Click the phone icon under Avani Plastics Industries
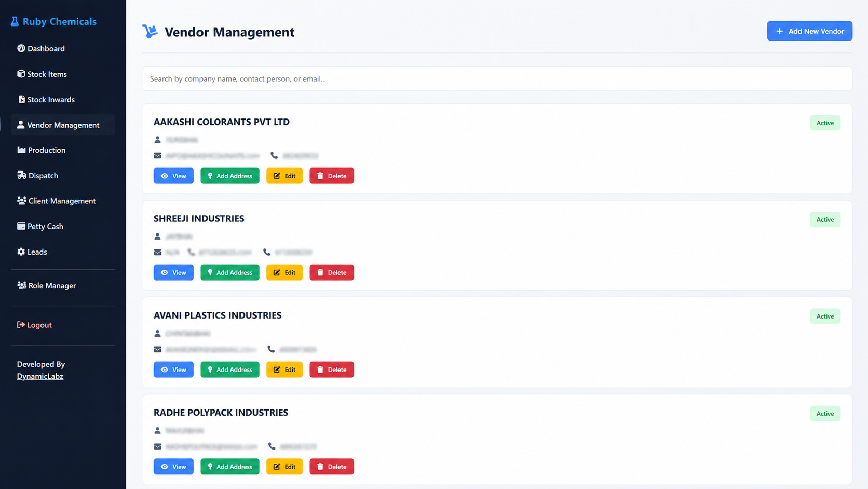This screenshot has height=489, width=868. coord(271,349)
